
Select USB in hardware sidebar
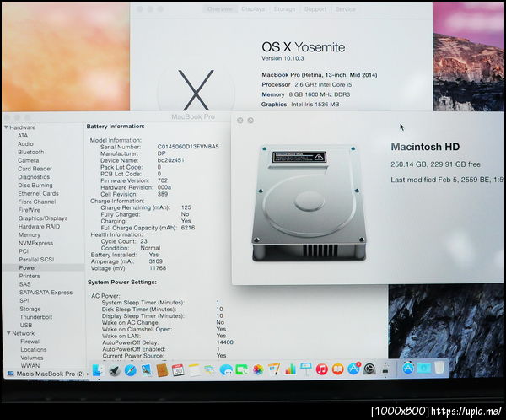pos(26,325)
